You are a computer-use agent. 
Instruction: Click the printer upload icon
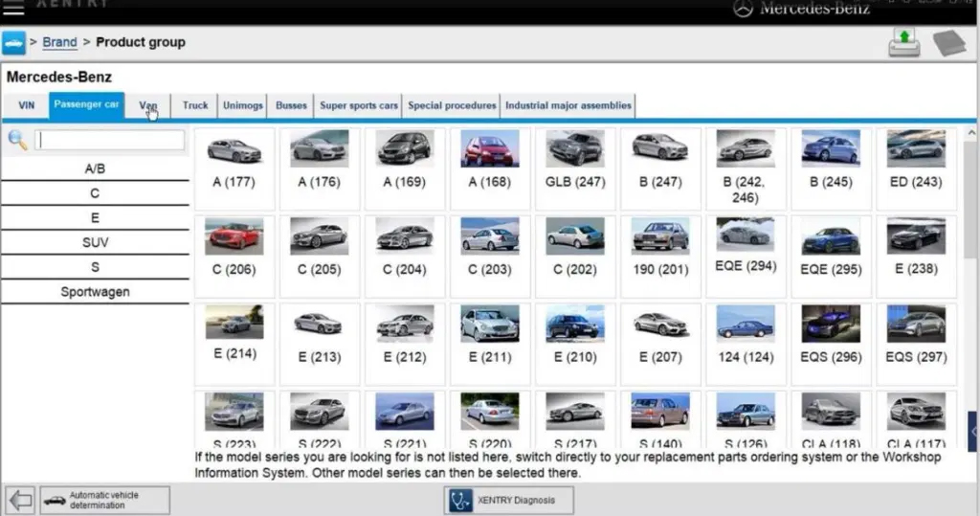904,42
